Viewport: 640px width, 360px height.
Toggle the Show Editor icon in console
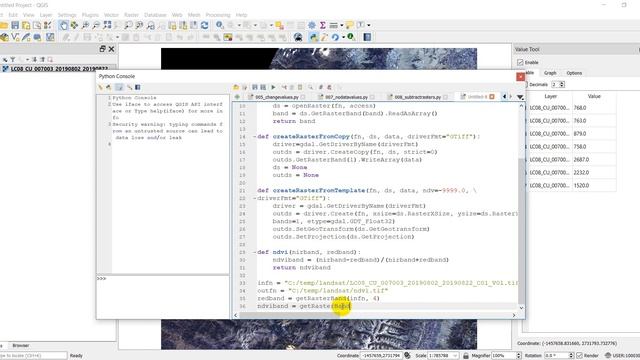coord(119,87)
